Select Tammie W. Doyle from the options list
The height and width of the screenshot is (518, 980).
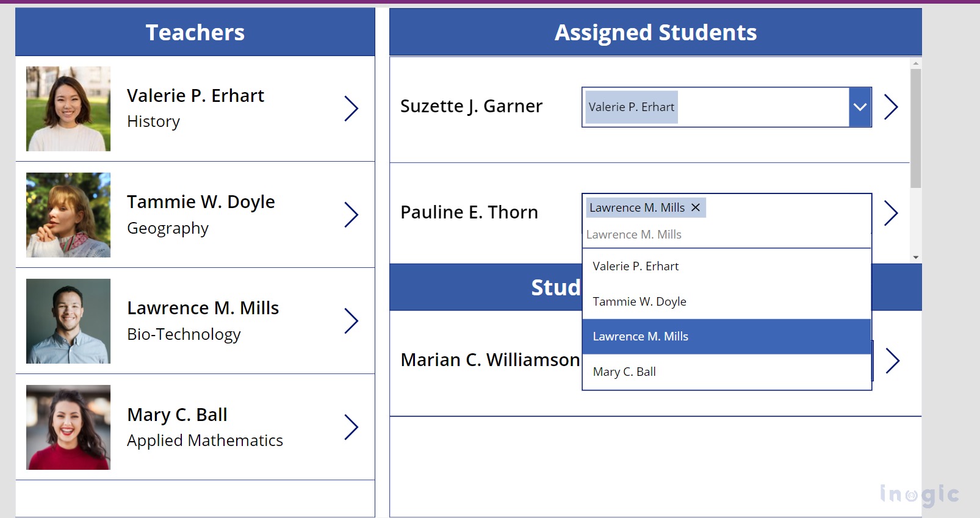[x=639, y=301]
